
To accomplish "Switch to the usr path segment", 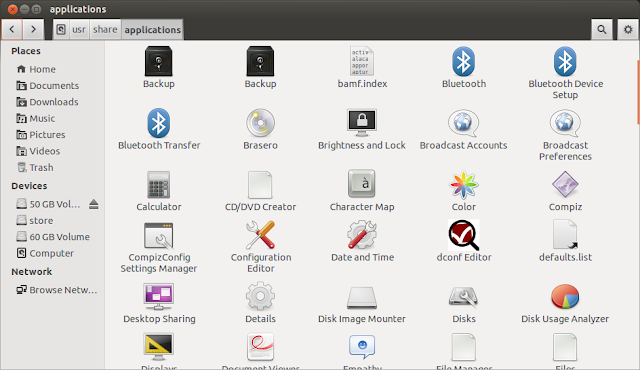I will (79, 29).
